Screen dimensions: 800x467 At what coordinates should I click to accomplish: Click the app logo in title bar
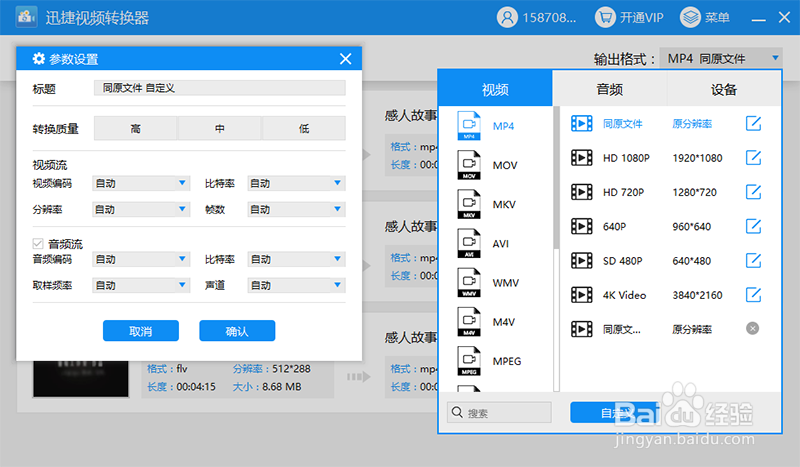[27, 17]
